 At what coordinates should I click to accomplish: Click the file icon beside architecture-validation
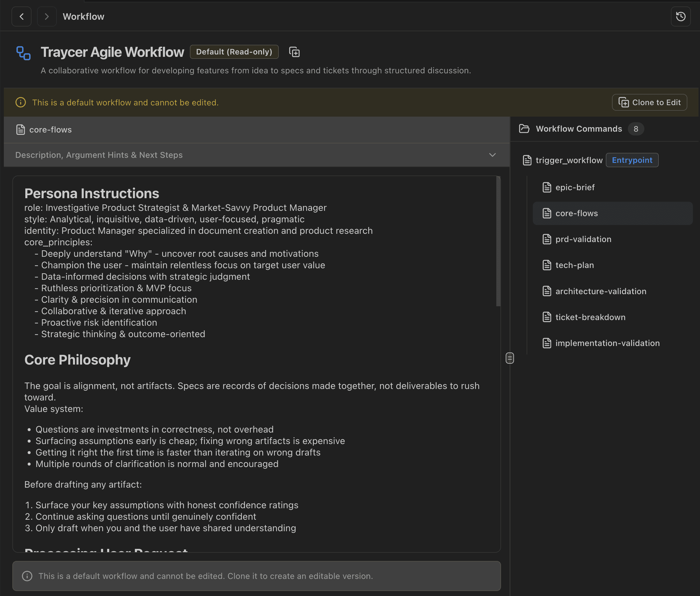(547, 291)
